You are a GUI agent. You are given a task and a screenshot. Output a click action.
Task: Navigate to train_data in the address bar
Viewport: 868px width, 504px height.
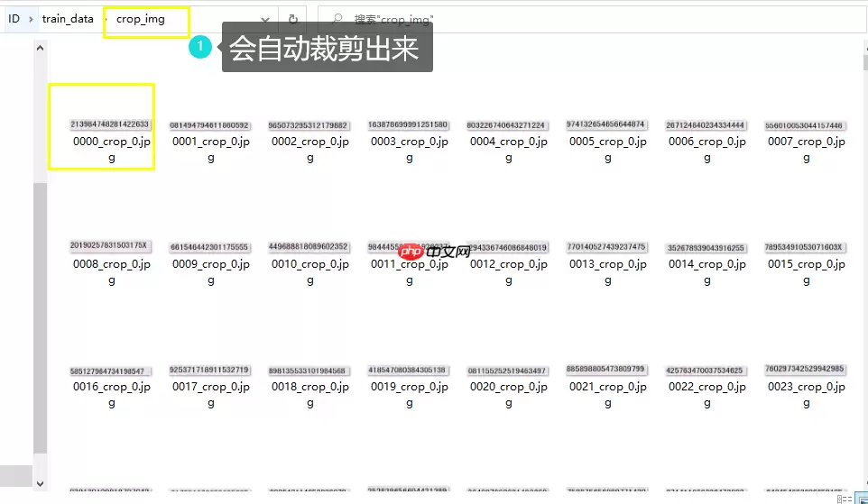point(68,19)
